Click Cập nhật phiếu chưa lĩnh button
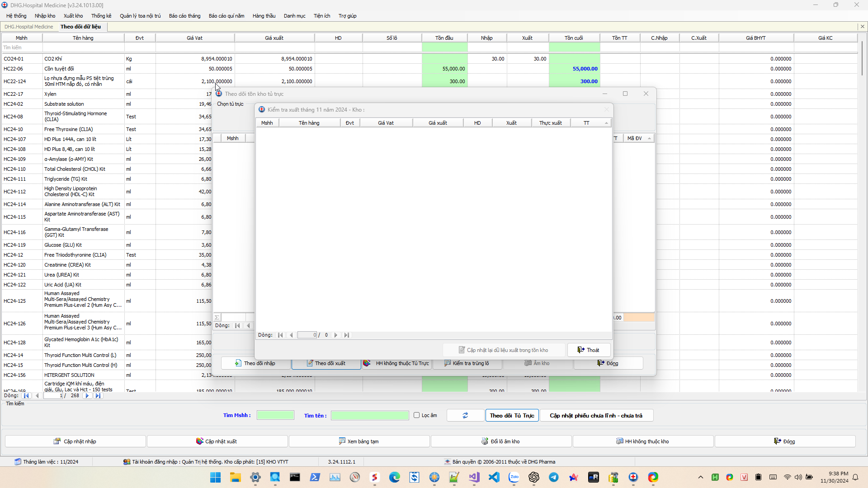The image size is (868, 488). click(596, 415)
